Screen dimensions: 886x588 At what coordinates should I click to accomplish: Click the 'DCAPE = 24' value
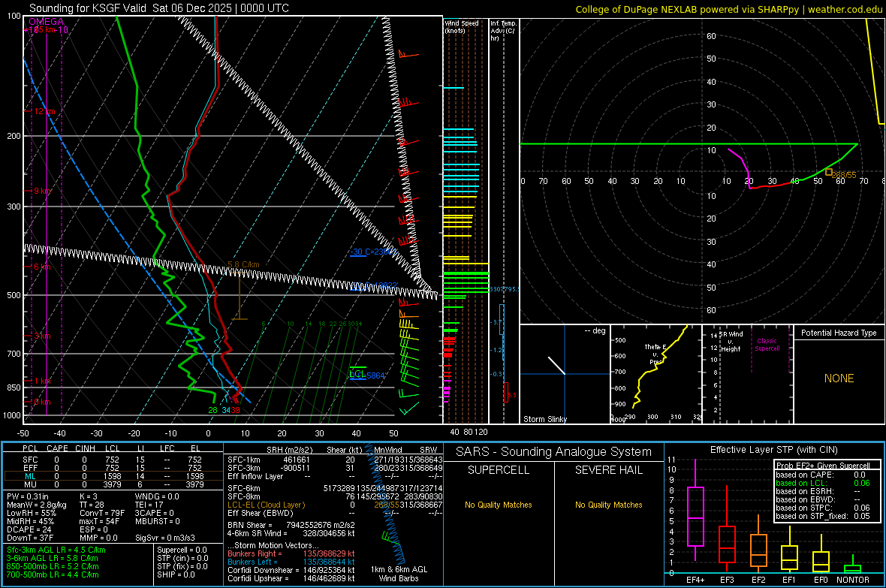click(x=29, y=529)
